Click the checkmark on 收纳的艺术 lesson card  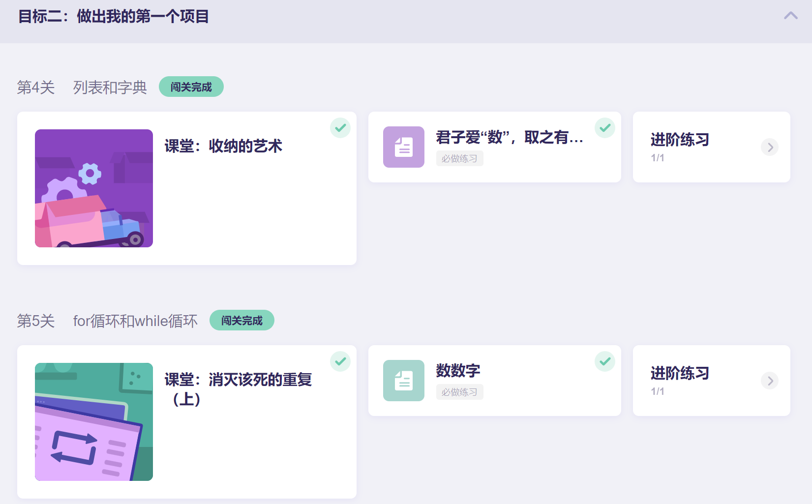[x=340, y=128]
